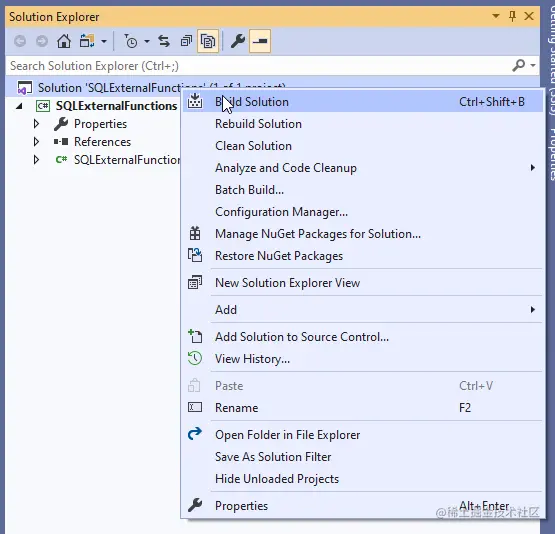Open the Switch Views dropdown arrow
Viewport: 555px width, 534px height.
[104, 42]
